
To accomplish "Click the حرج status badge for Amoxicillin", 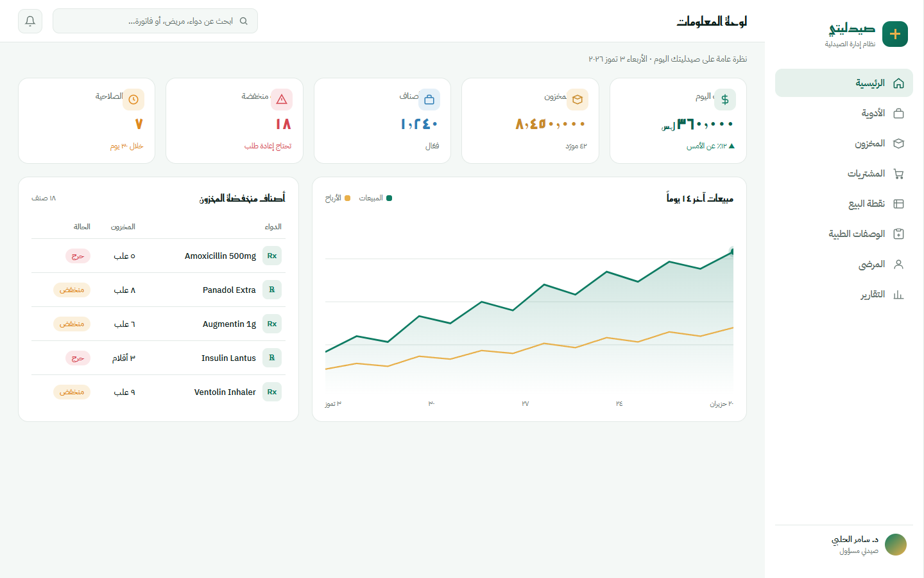I will pos(78,256).
